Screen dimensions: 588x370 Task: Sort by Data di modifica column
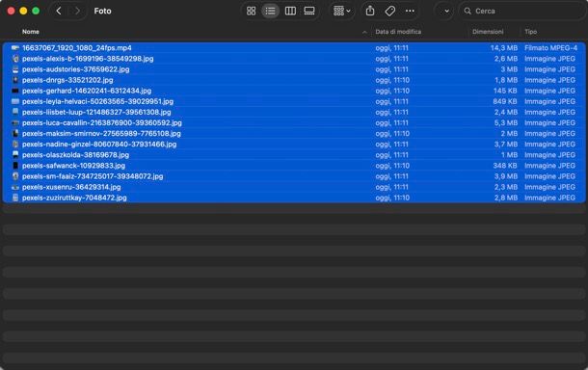click(398, 32)
